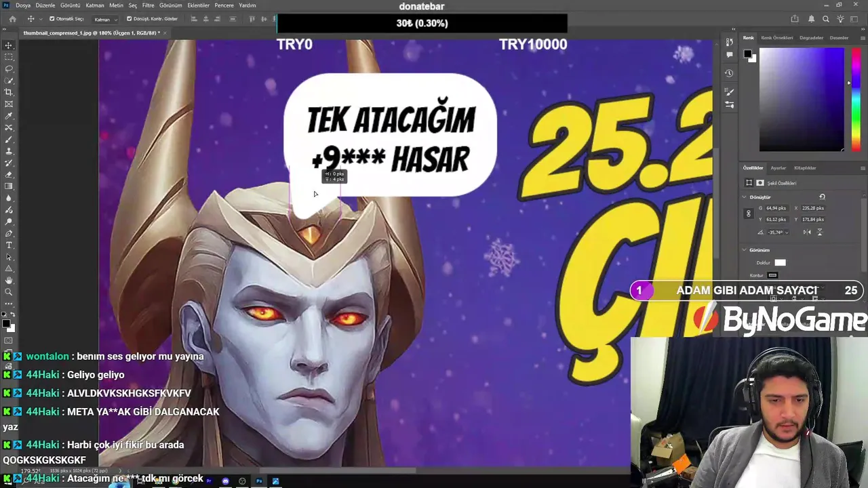Open the Dosya menu
The width and height of the screenshot is (868, 488).
click(23, 5)
